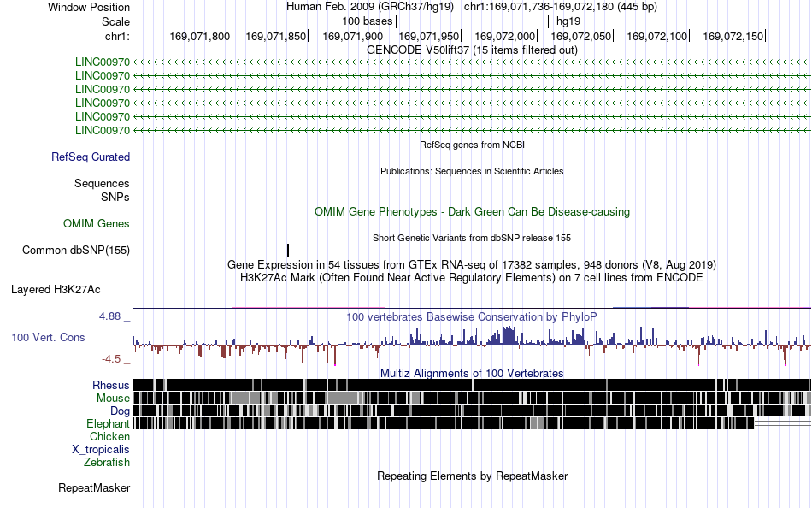Open Publications: Sequences in Scientific Articles title
Screen dimensions: 812x508
[x=472, y=171]
